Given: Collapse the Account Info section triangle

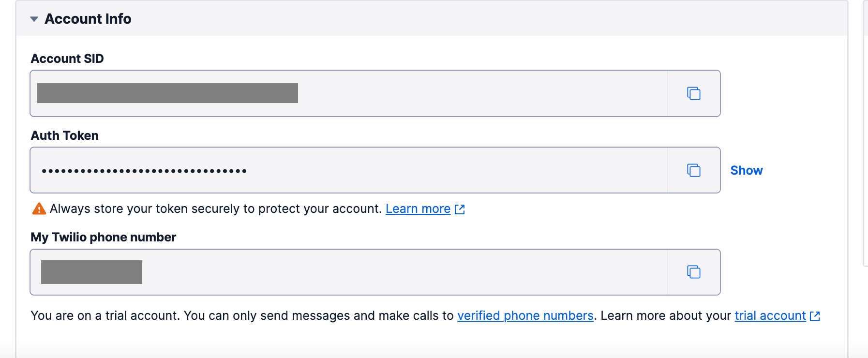Looking at the screenshot, I should [x=34, y=19].
